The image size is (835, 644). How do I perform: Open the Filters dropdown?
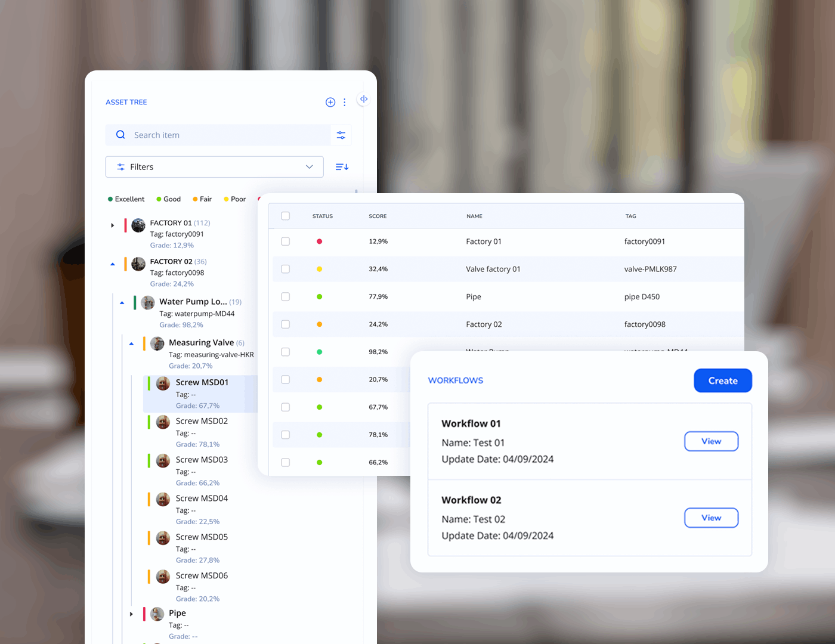pyautogui.click(x=214, y=167)
